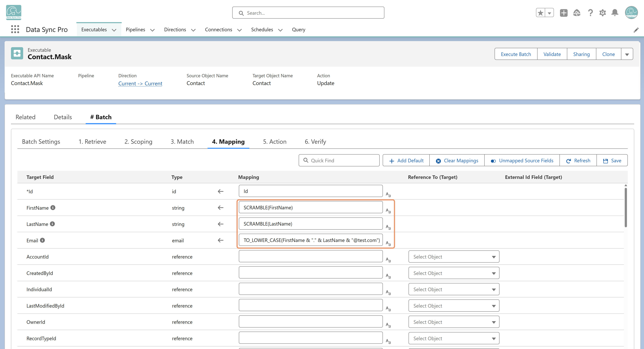This screenshot has width=644, height=349.
Task: Click the Quick Find input field
Action: 339,160
